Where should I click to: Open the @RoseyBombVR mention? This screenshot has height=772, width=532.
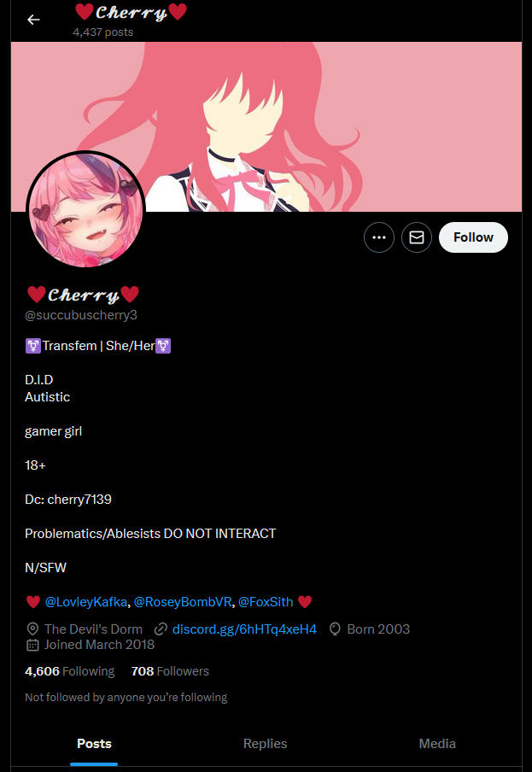click(x=183, y=602)
